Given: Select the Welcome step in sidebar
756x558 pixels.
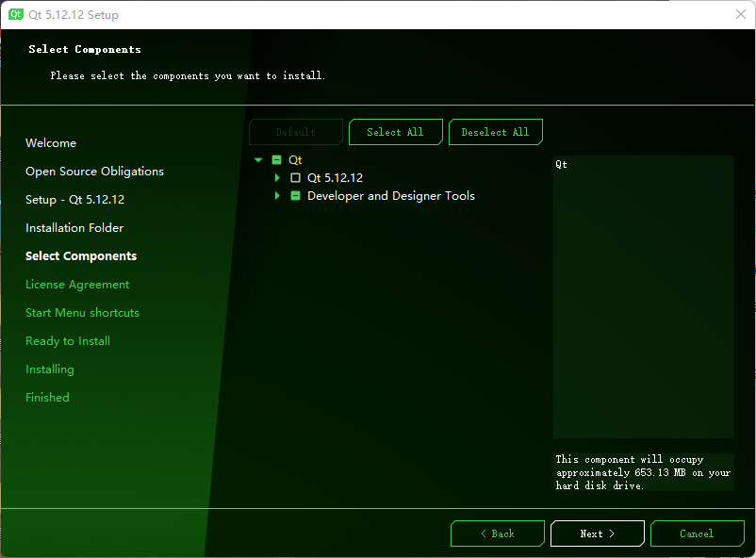Looking at the screenshot, I should click(50, 142).
